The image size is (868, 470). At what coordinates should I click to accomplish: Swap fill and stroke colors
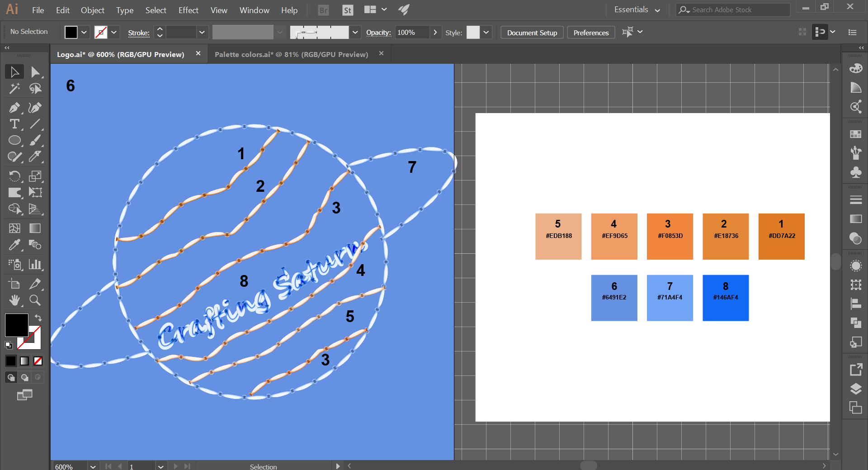[38, 318]
